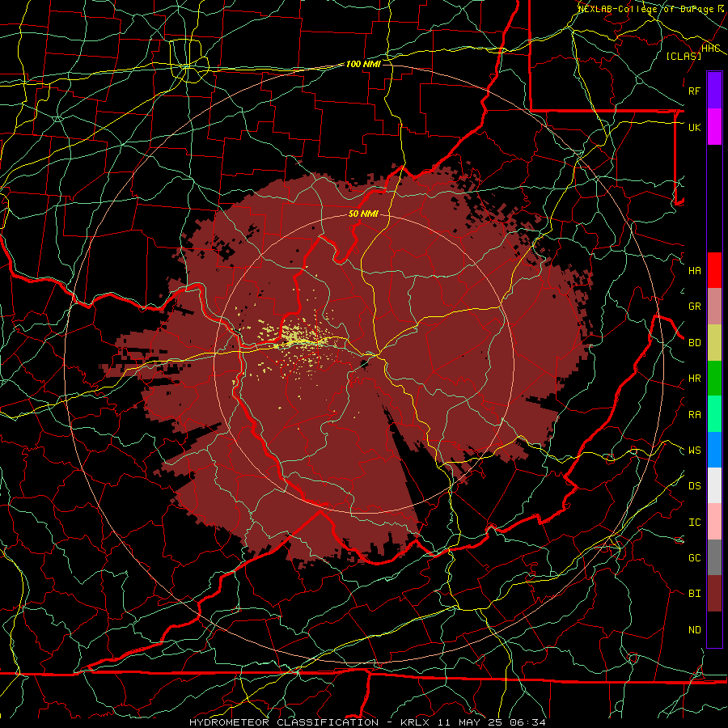Click the DS legend label
728x728 pixels.
[x=695, y=486]
